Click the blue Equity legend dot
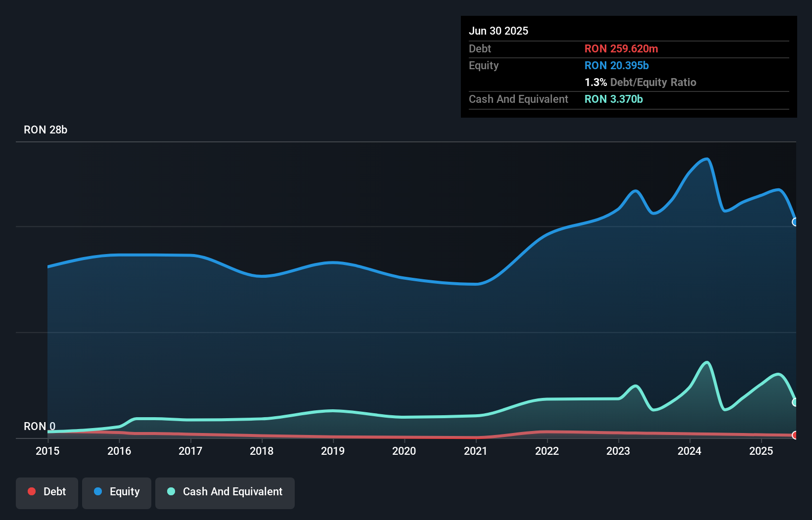This screenshot has width=812, height=520. click(98, 491)
